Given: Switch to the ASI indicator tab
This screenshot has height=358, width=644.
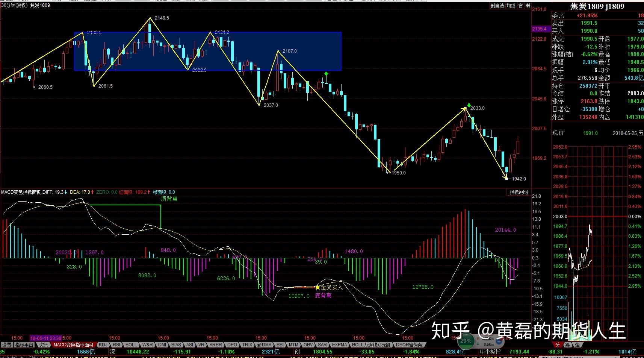Looking at the screenshot, I should coord(189,344).
